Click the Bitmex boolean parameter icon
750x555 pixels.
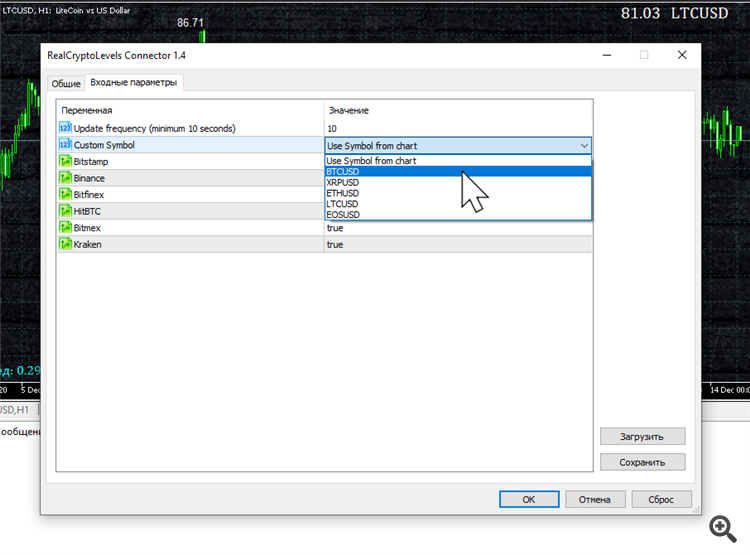click(x=65, y=228)
